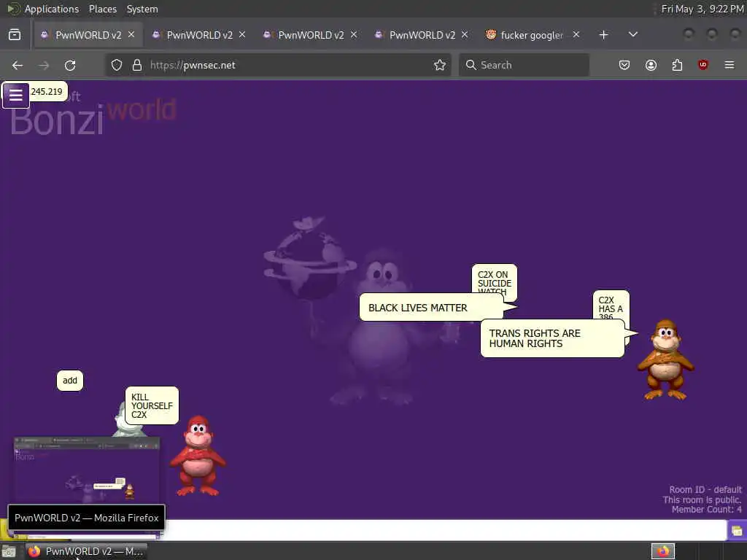747x560 pixels.
Task: Click the show desktop icon in the bottom panel
Action: click(9, 551)
